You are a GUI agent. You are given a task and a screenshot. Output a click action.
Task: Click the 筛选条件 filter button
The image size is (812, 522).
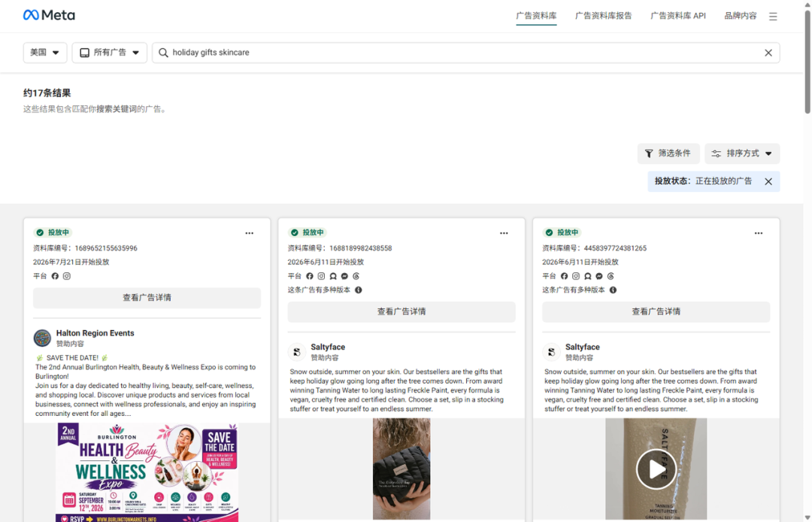tap(668, 153)
